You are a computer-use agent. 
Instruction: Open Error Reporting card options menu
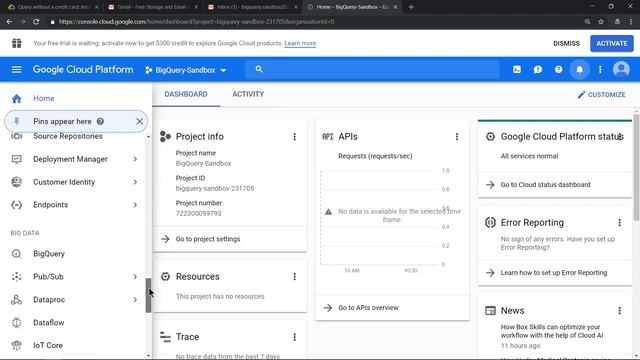coord(619,222)
